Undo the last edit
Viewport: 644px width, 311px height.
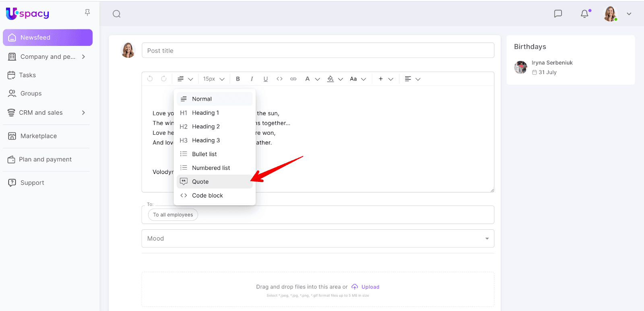150,79
